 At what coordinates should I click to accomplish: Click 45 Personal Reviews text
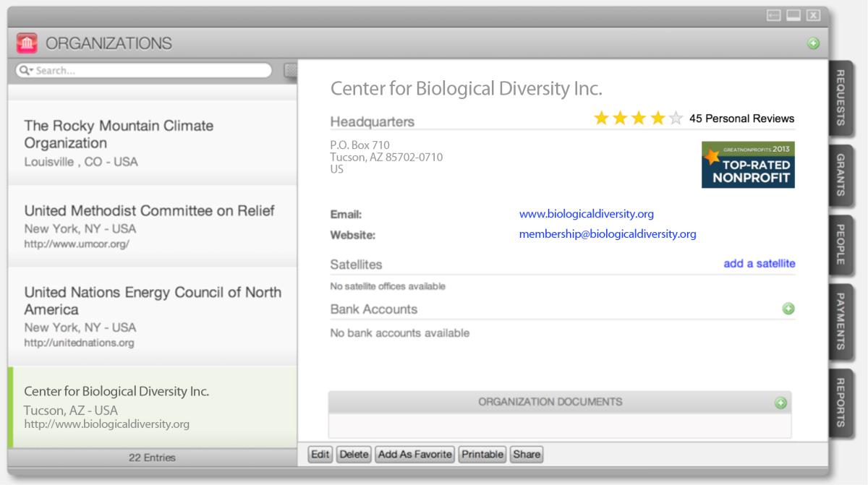[741, 119]
